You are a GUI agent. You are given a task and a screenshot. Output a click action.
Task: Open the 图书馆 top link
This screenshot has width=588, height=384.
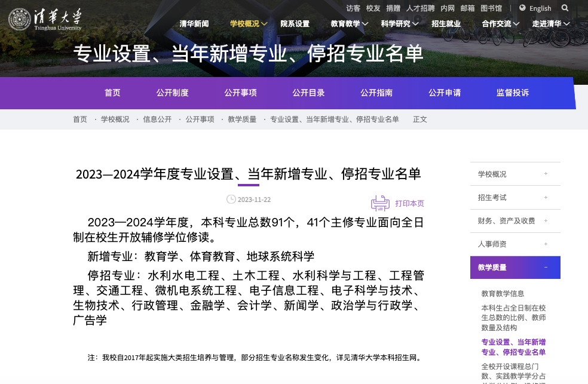(491, 8)
